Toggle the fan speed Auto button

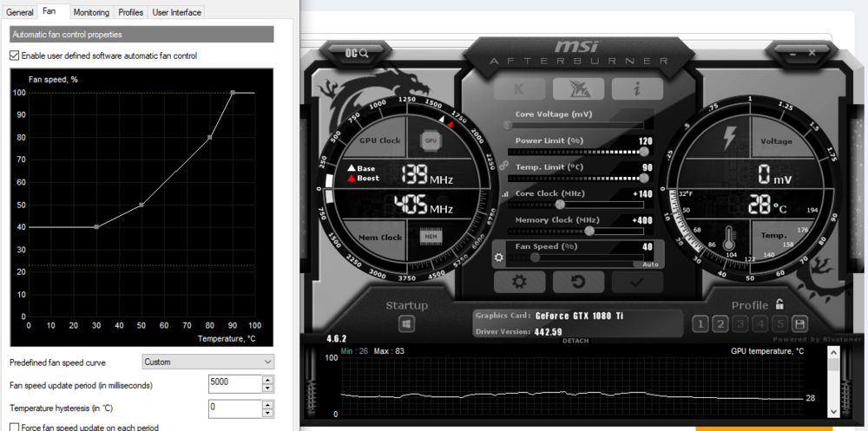(650, 264)
